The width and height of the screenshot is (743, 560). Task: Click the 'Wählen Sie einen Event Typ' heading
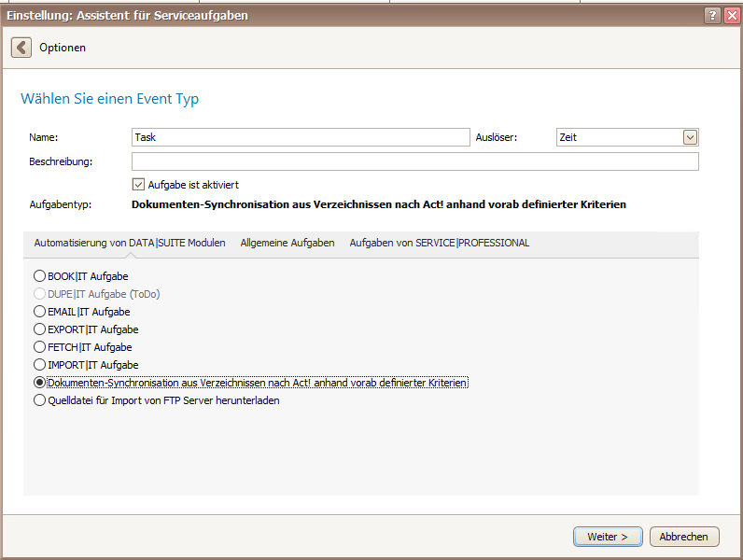[x=110, y=99]
